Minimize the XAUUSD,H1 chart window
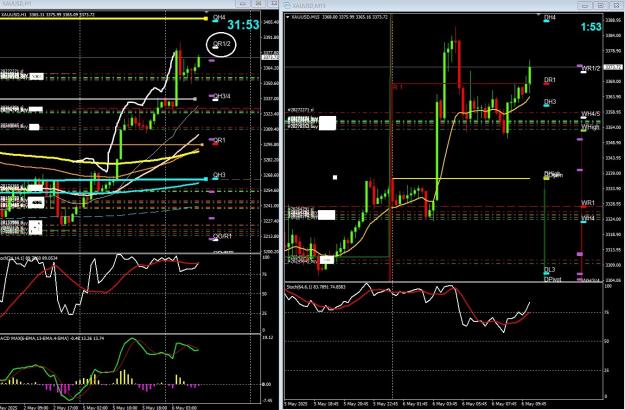Screen dimensions: 625x410 tap(242, 4)
